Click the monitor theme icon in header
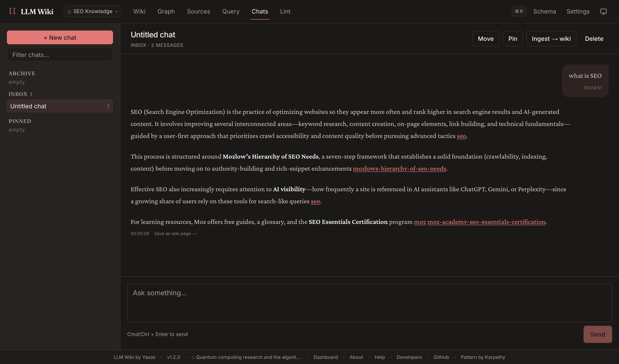 (x=603, y=12)
